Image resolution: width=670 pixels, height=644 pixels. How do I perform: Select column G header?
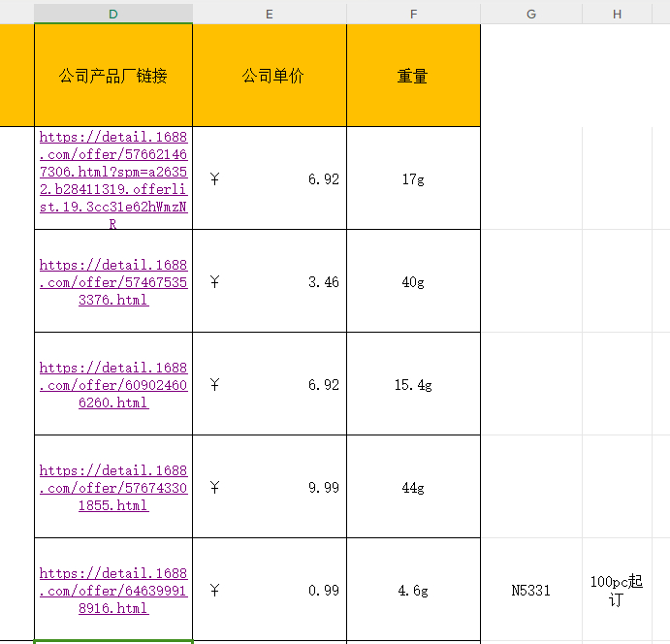click(531, 14)
